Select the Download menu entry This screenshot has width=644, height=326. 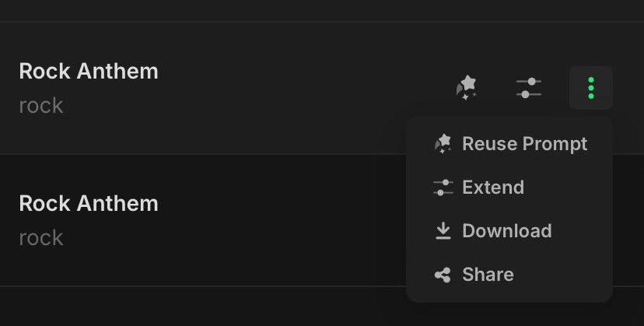click(506, 231)
